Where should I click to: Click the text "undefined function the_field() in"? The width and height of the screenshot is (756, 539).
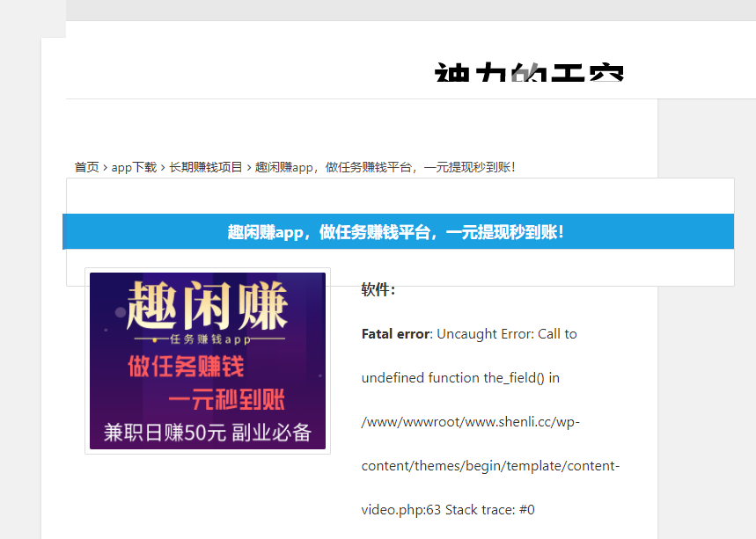point(460,377)
